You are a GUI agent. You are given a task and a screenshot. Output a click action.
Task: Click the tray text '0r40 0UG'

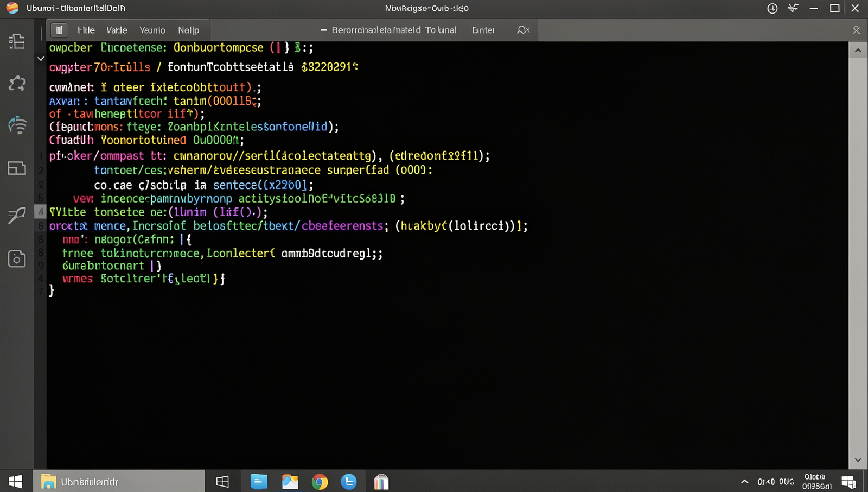[x=776, y=482]
